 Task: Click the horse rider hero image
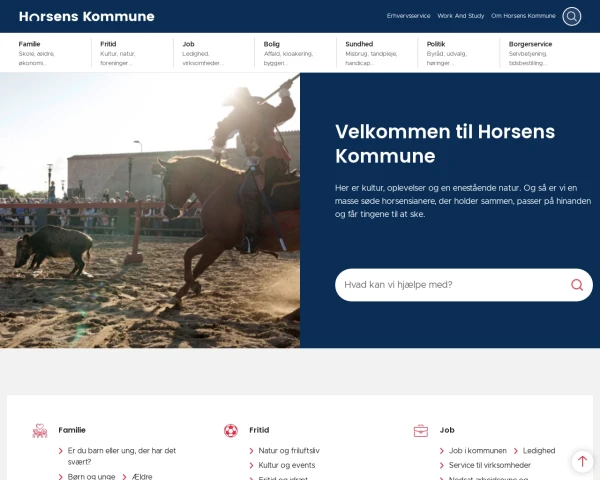coord(150,210)
